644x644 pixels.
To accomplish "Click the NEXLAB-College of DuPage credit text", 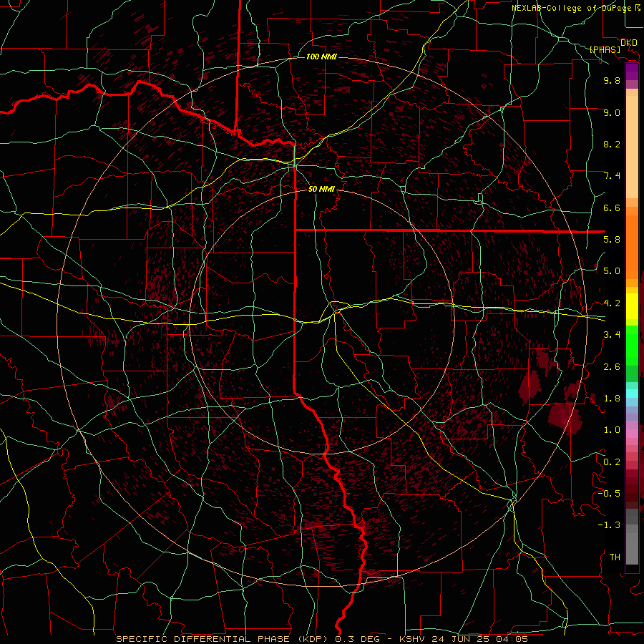I will point(571,8).
